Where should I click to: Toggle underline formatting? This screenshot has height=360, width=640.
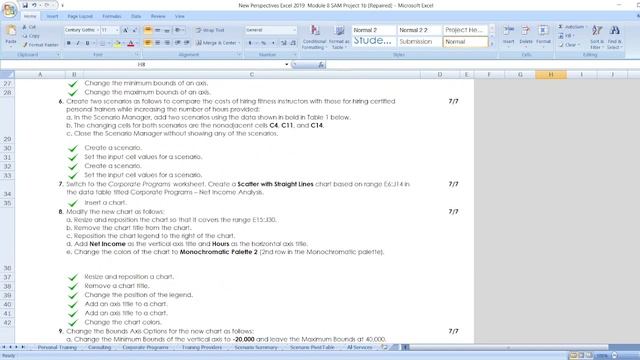[87, 43]
